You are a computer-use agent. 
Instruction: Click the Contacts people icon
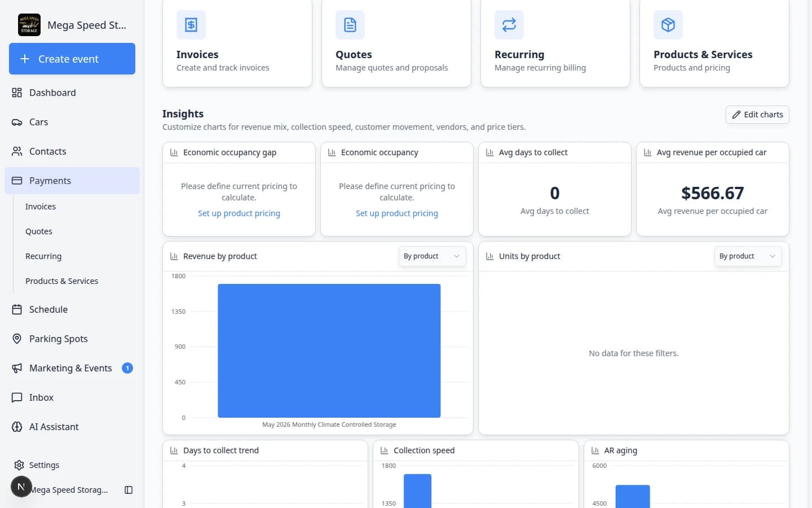tap(17, 151)
